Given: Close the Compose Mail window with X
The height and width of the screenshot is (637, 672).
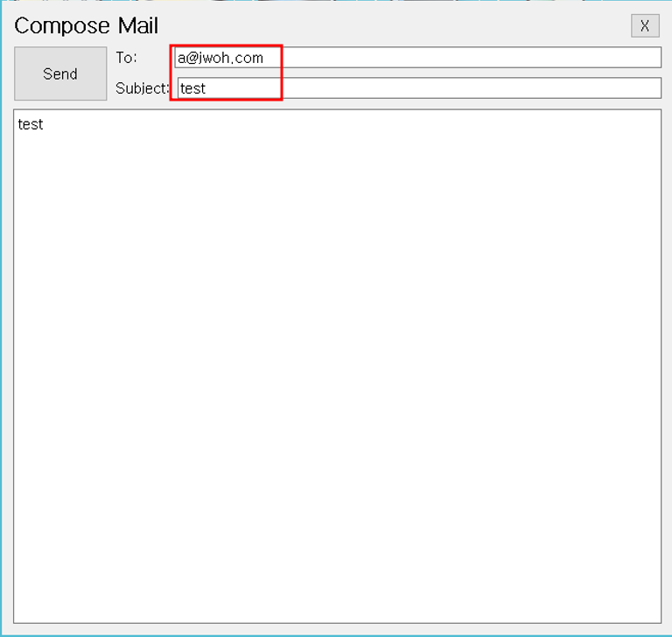Looking at the screenshot, I should click(x=645, y=26).
